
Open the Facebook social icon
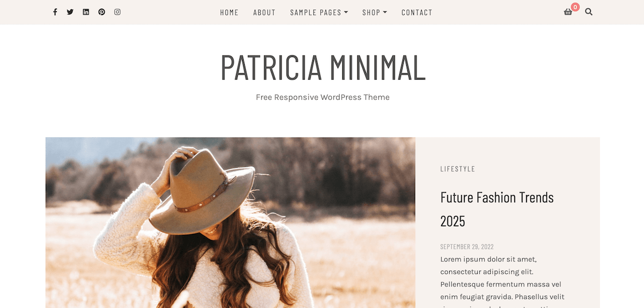pos(55,12)
